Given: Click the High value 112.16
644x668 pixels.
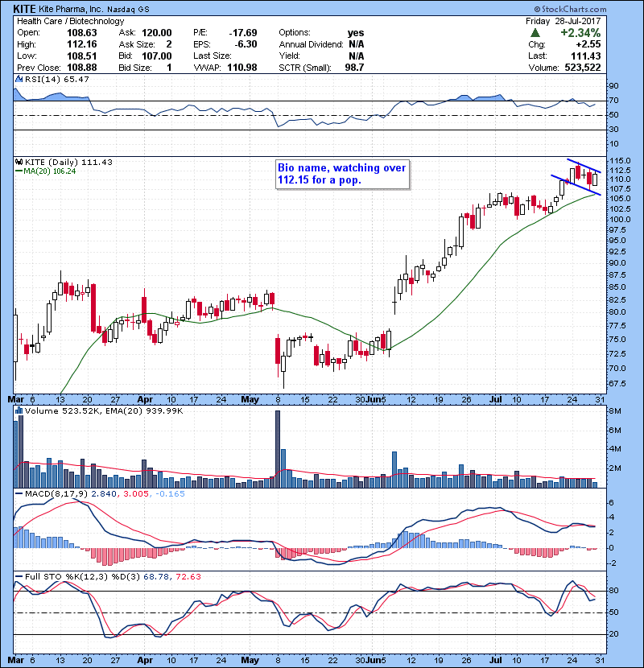Looking at the screenshot, I should coord(82,44).
